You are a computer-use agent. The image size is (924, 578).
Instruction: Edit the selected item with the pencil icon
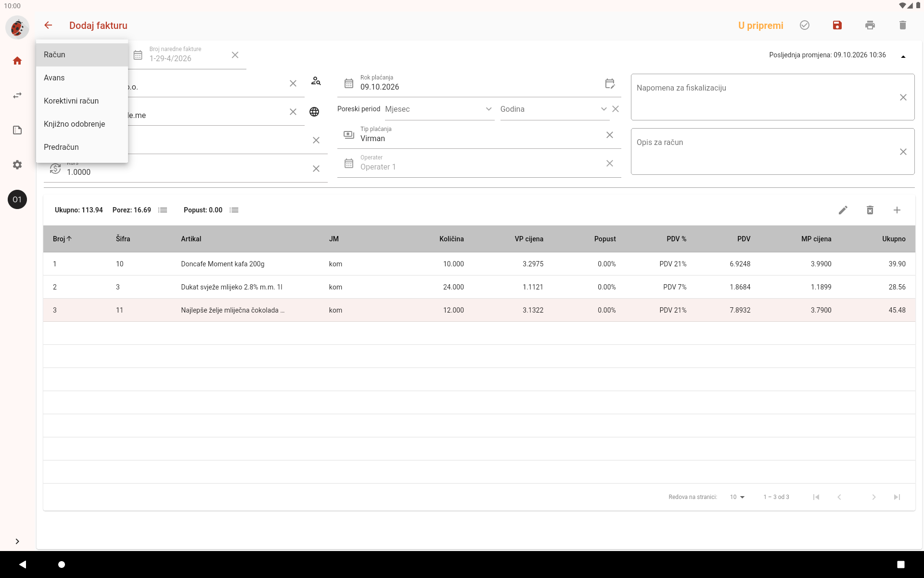pyautogui.click(x=843, y=210)
